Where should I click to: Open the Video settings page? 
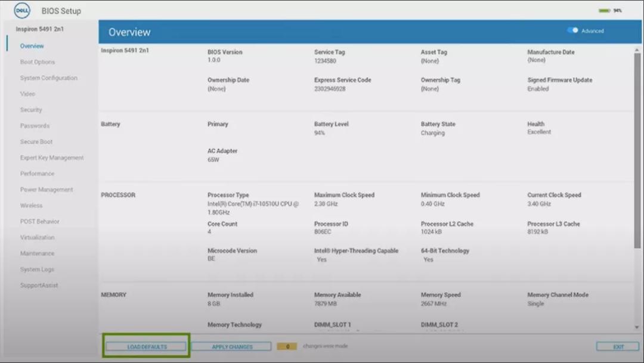tap(27, 94)
